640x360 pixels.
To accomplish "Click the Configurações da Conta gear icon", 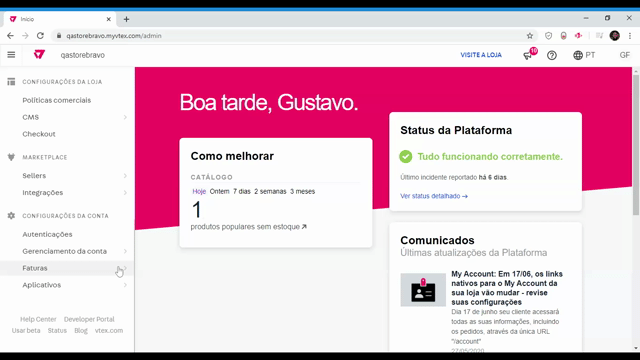I will pyautogui.click(x=11, y=216).
